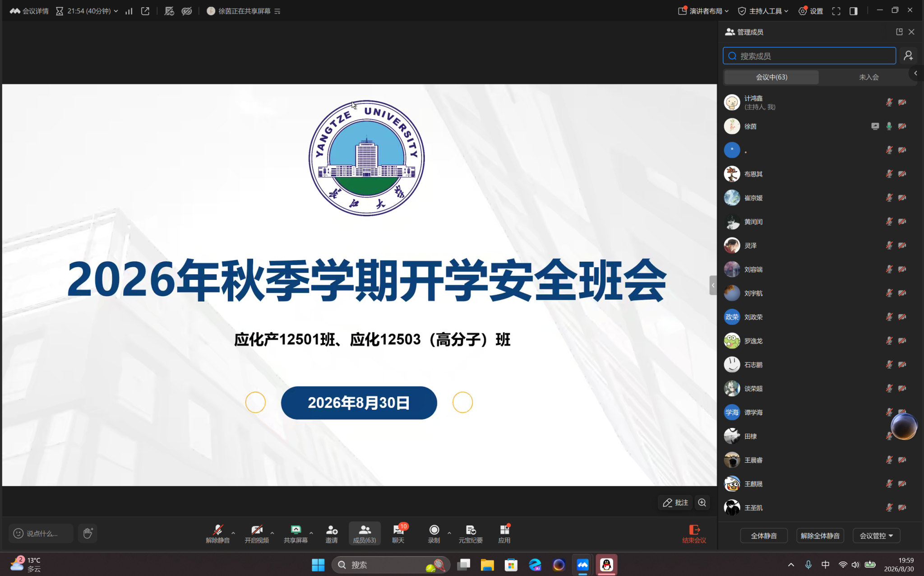
Task: Toggle camera for 罗逸龙
Action: point(902,341)
